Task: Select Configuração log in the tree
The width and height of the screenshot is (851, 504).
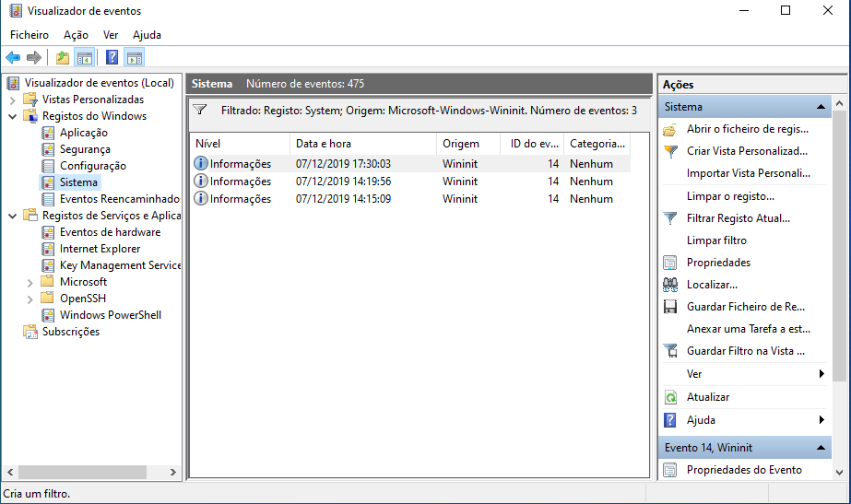Action: tap(93, 166)
